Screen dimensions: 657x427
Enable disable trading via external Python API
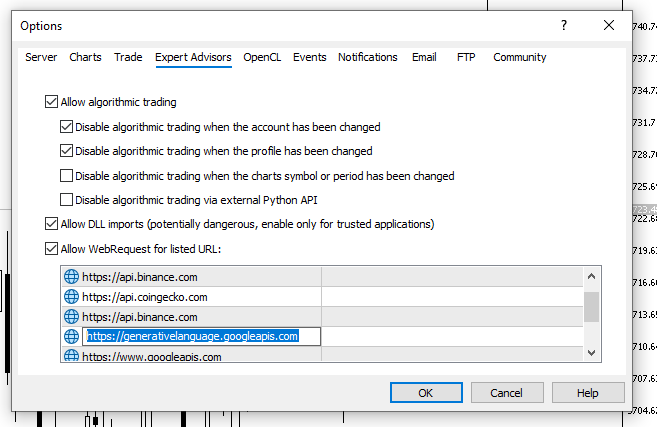(66, 200)
